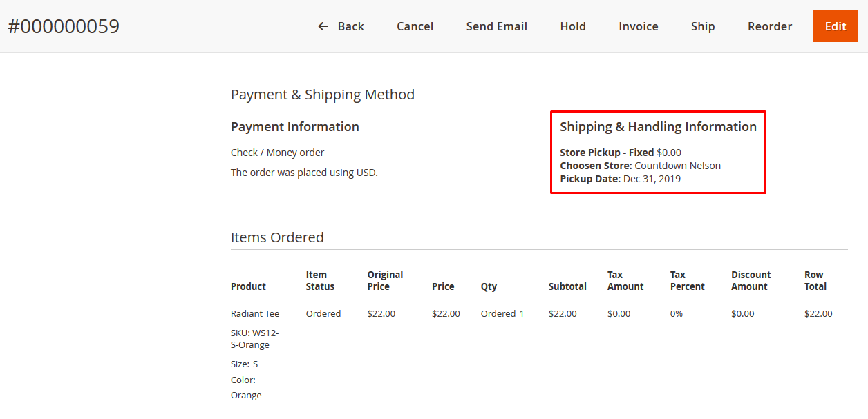868x419 pixels.
Task: Click the Check / Money order payment text
Action: click(x=277, y=153)
